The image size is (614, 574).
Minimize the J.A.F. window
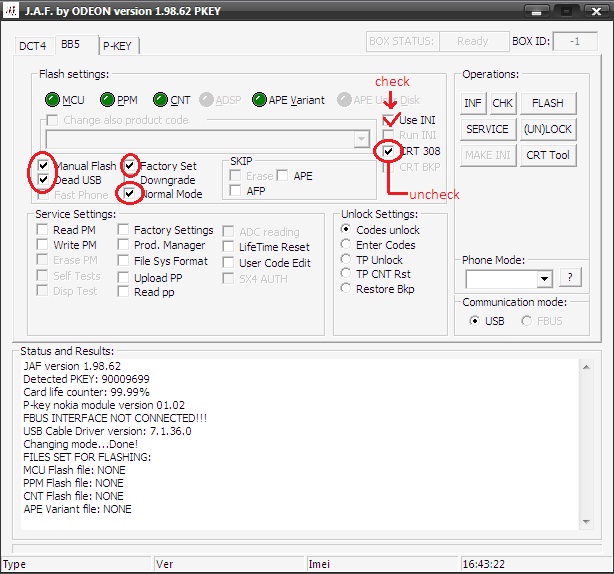(536, 11)
